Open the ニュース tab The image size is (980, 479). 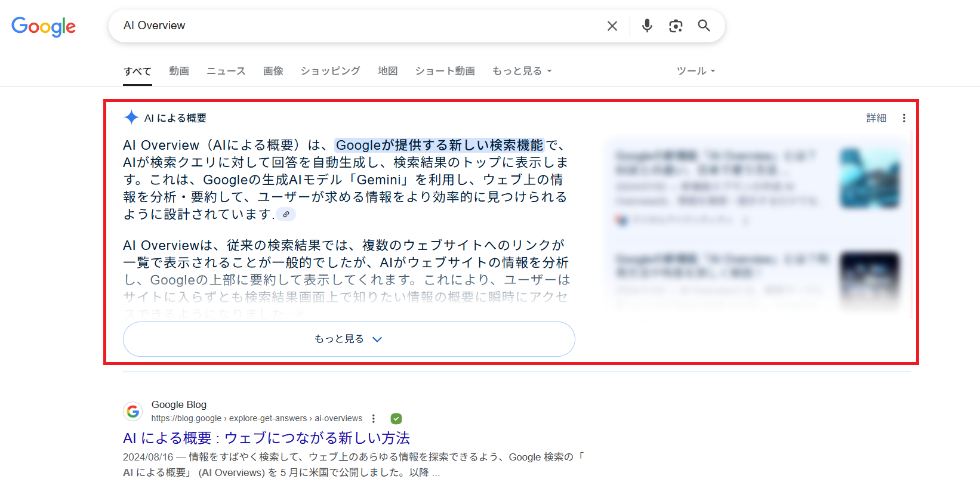click(x=226, y=71)
